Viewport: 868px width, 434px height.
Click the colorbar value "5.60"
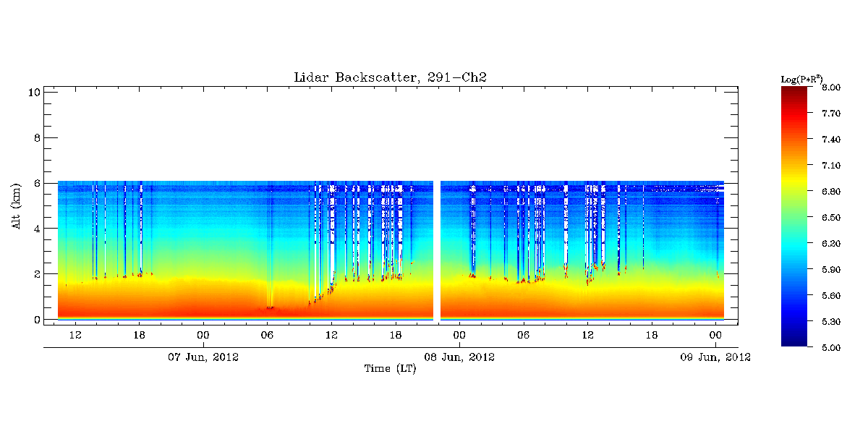(831, 296)
